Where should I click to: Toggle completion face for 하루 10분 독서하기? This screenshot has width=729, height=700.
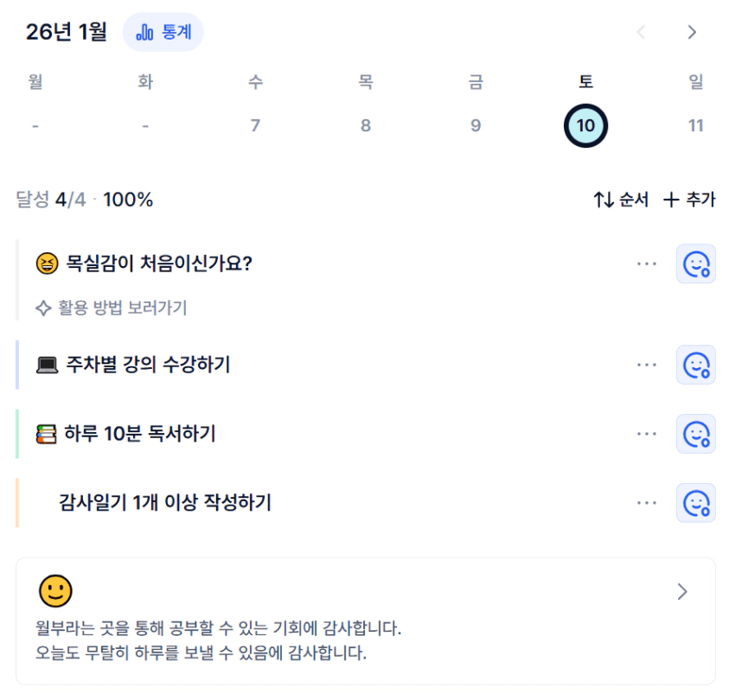pos(696,434)
